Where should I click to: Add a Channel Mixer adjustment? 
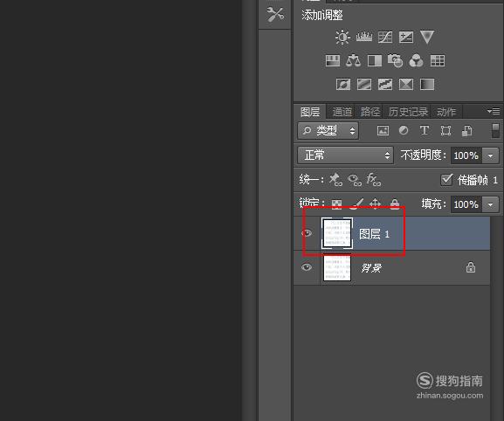[x=417, y=60]
